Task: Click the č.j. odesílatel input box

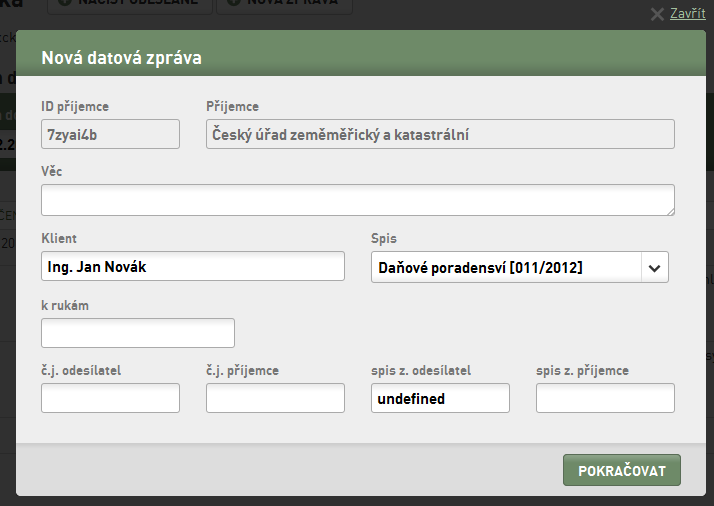Action: 110,398
